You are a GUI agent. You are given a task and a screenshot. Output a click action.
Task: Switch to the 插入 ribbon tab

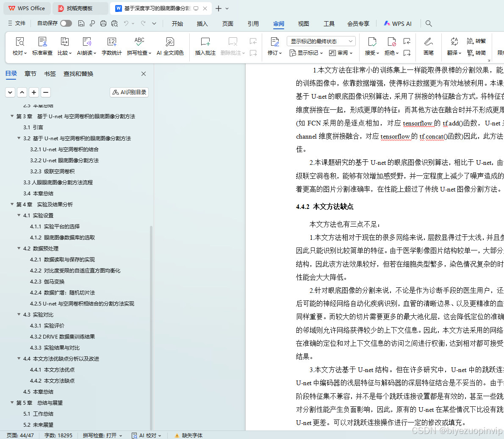click(x=202, y=23)
